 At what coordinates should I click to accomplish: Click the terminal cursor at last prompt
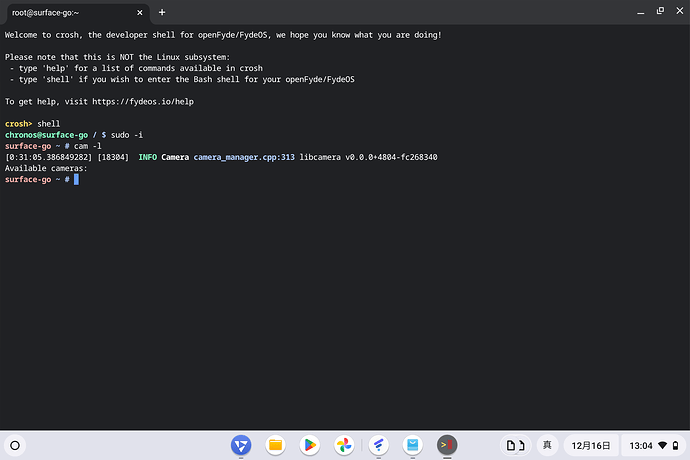(x=76, y=179)
